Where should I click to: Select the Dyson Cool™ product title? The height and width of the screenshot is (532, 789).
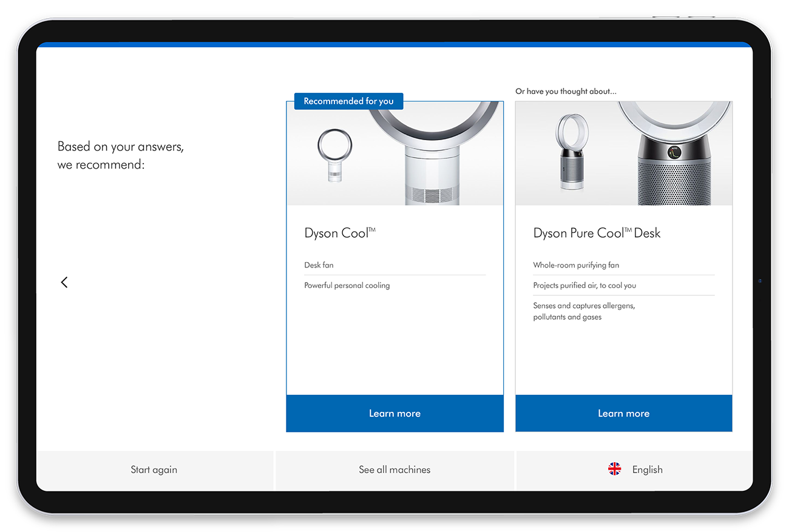[340, 233]
